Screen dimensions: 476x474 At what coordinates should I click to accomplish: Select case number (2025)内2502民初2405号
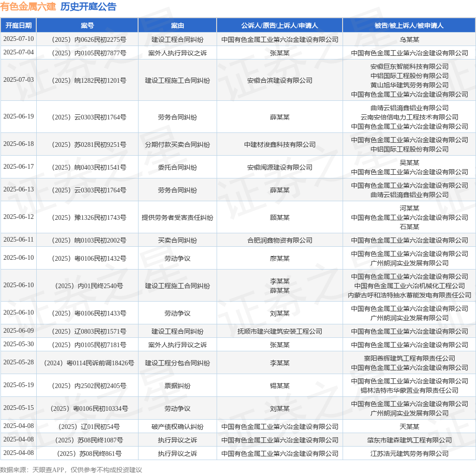click(x=89, y=386)
